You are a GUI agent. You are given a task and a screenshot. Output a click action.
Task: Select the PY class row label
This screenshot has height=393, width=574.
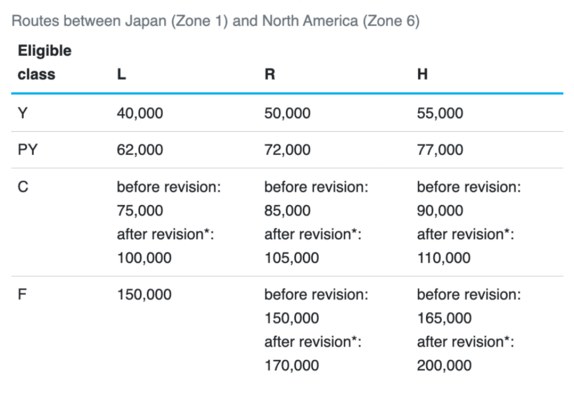(28, 150)
